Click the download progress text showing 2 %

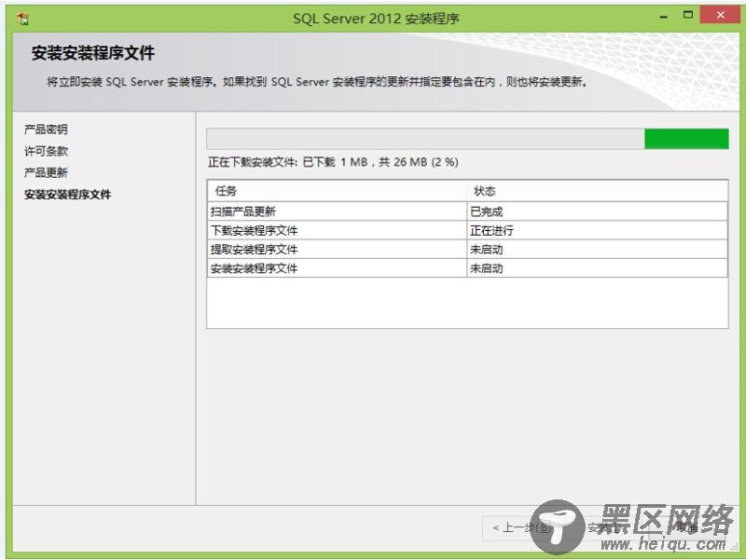333,162
